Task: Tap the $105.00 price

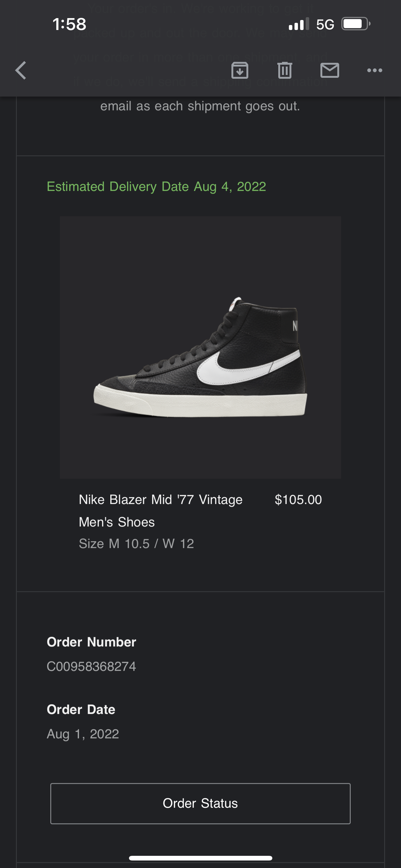Action: tap(298, 500)
